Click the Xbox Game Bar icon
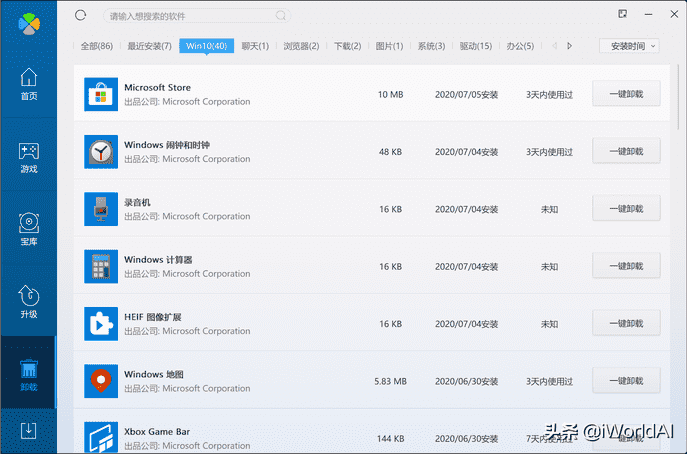This screenshot has width=687, height=454. click(x=101, y=437)
